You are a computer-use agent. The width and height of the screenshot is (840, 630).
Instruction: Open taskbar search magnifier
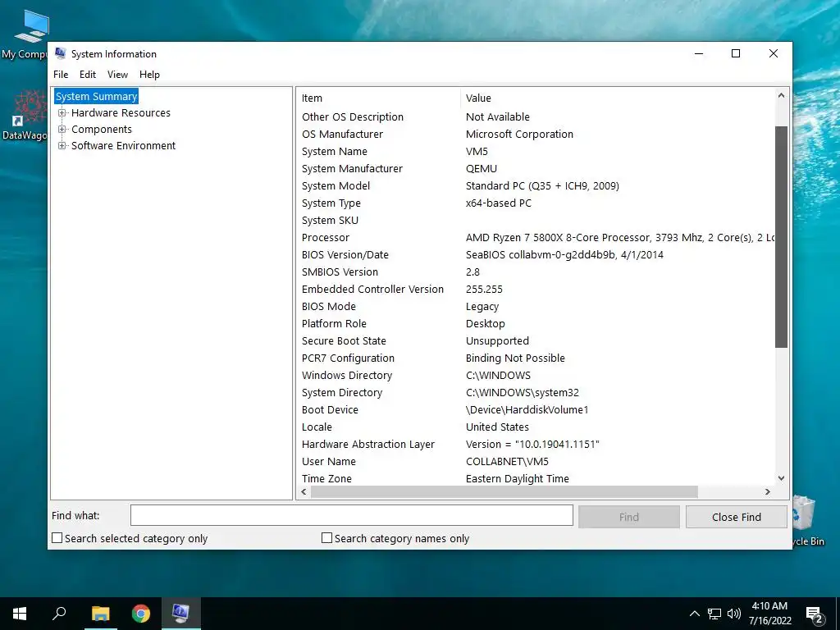point(59,614)
